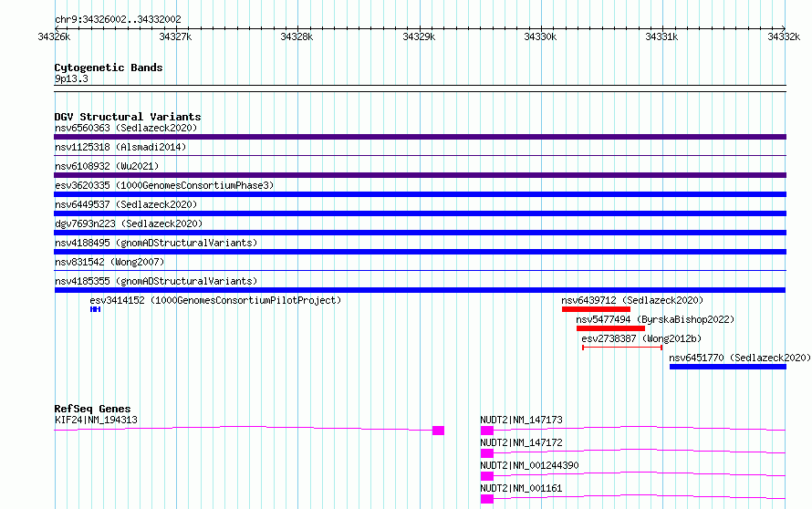
Task: Select the NUDT2 NM_147173 exon box
Action: tap(487, 431)
